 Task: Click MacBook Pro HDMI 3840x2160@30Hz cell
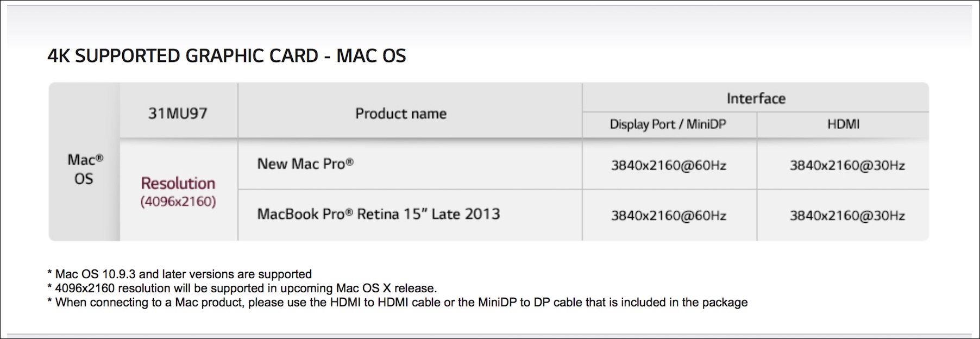(847, 216)
